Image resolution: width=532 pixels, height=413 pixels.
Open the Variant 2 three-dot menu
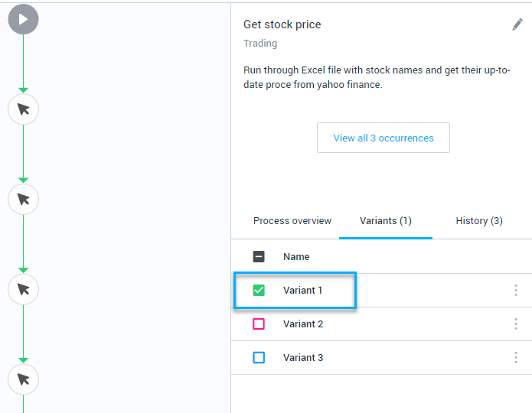click(516, 324)
